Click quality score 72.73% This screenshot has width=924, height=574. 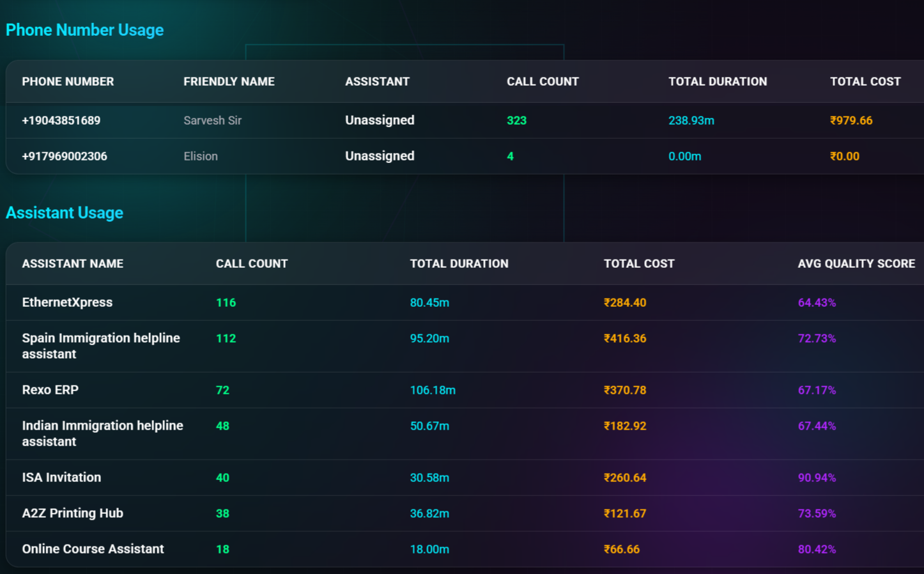tap(817, 338)
